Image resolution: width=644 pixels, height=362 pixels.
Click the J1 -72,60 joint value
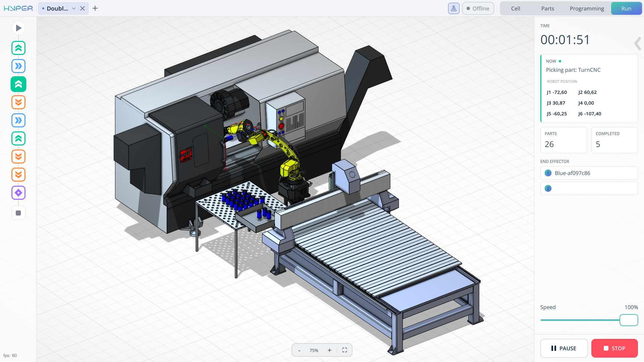click(557, 92)
